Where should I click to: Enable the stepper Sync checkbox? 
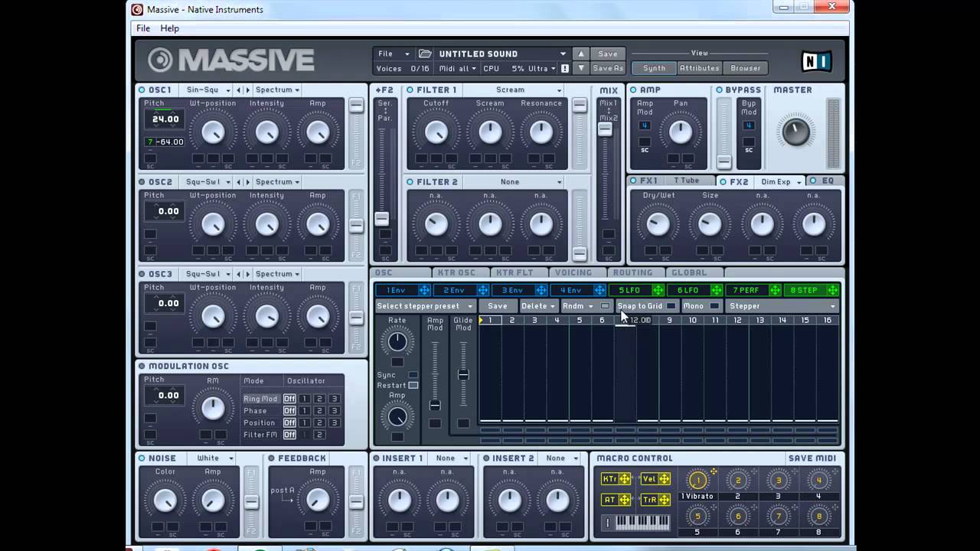(x=413, y=375)
